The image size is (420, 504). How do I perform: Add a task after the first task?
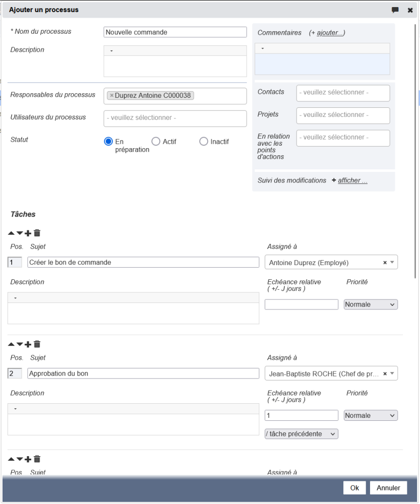coord(28,233)
